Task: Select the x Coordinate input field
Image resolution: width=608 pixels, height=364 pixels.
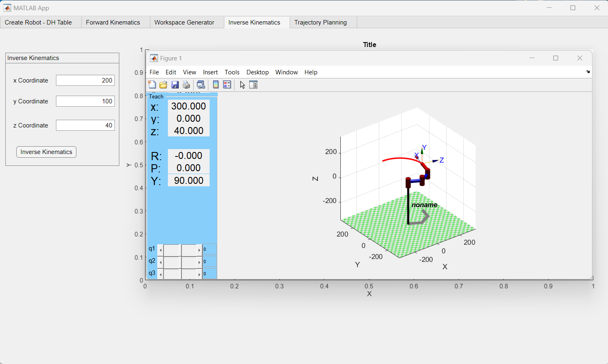Action: click(x=85, y=80)
